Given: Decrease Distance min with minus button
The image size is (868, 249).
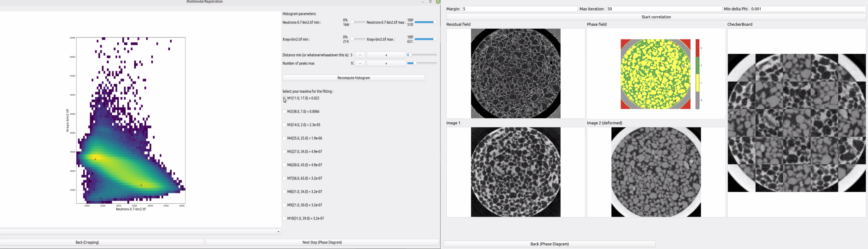Looking at the screenshot, I should click(x=360, y=55).
